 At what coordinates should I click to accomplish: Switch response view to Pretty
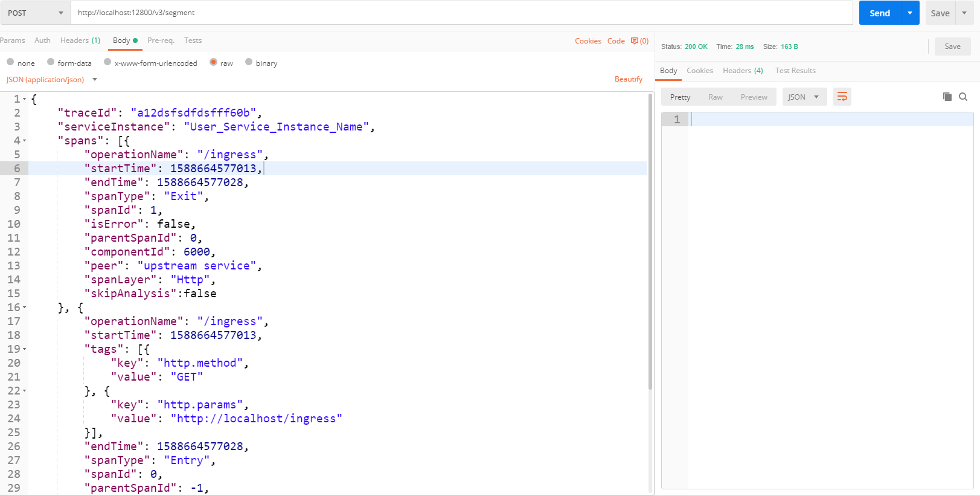[x=680, y=97]
